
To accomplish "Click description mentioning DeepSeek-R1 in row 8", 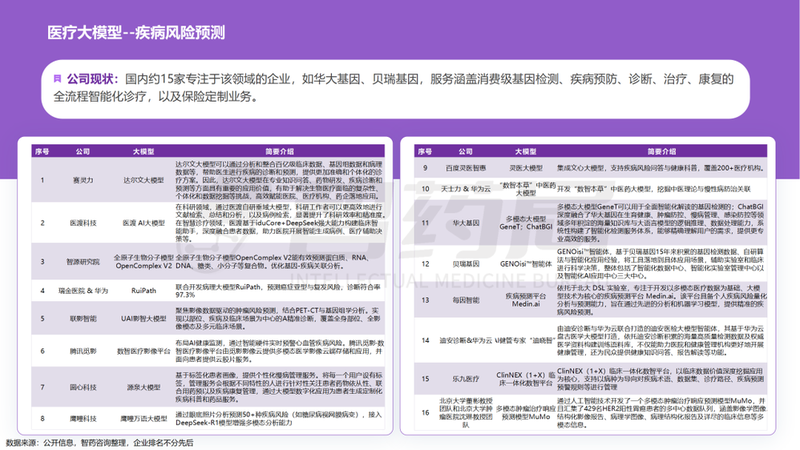I will pyautogui.click(x=278, y=419).
